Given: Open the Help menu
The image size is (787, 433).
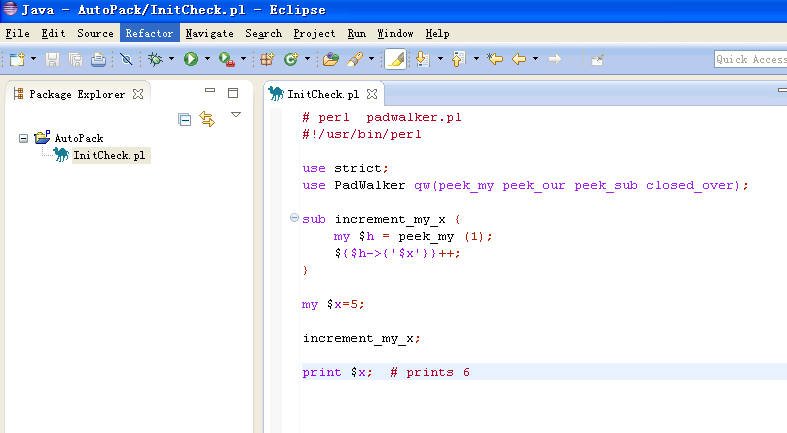Looking at the screenshot, I should click(437, 34).
